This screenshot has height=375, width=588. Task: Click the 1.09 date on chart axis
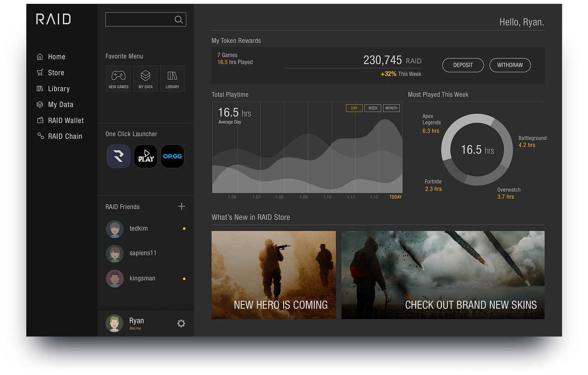point(303,197)
